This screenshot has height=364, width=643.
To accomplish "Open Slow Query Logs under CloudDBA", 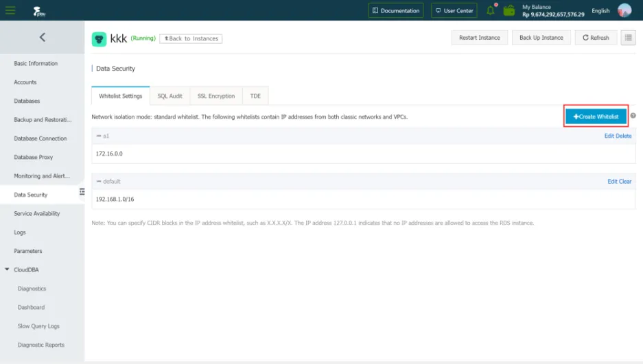I will point(38,326).
